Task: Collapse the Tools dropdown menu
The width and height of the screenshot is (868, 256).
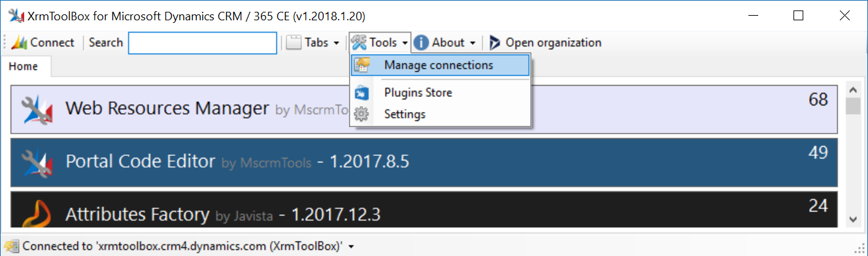Action: click(380, 43)
